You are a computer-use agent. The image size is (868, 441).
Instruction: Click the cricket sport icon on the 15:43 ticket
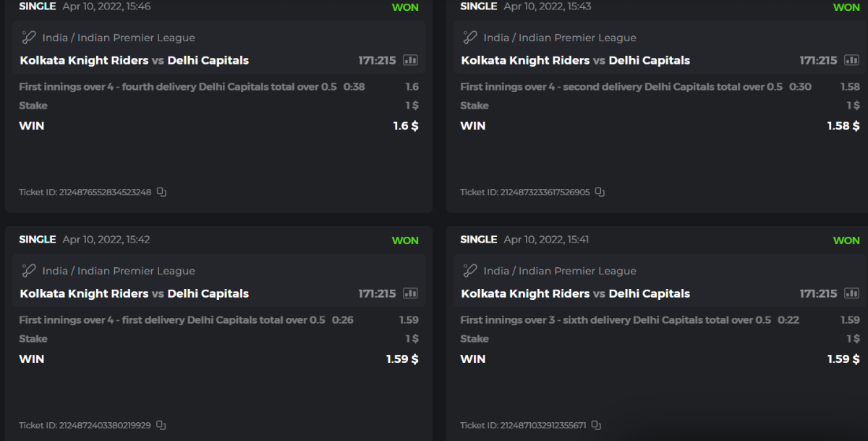(469, 38)
